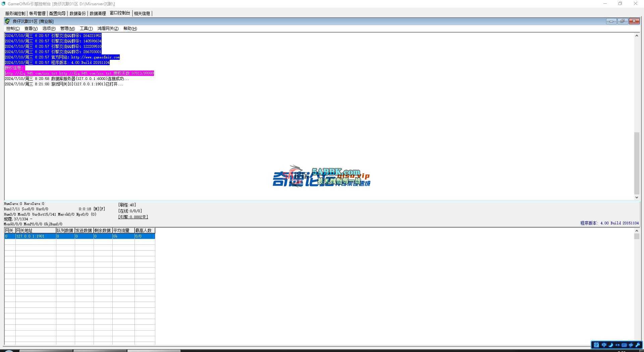
Task: Click the 平均流量 column header
Action: click(123, 230)
